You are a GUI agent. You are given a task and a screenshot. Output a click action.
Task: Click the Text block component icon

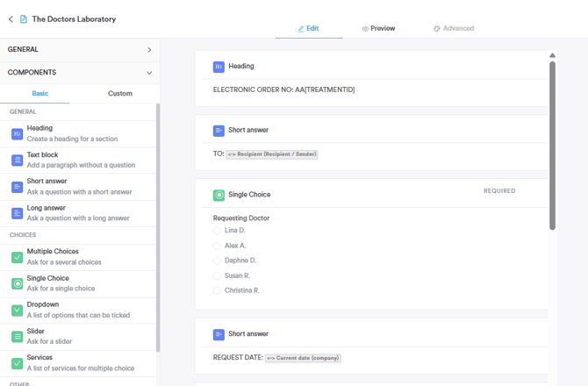pyautogui.click(x=17, y=161)
